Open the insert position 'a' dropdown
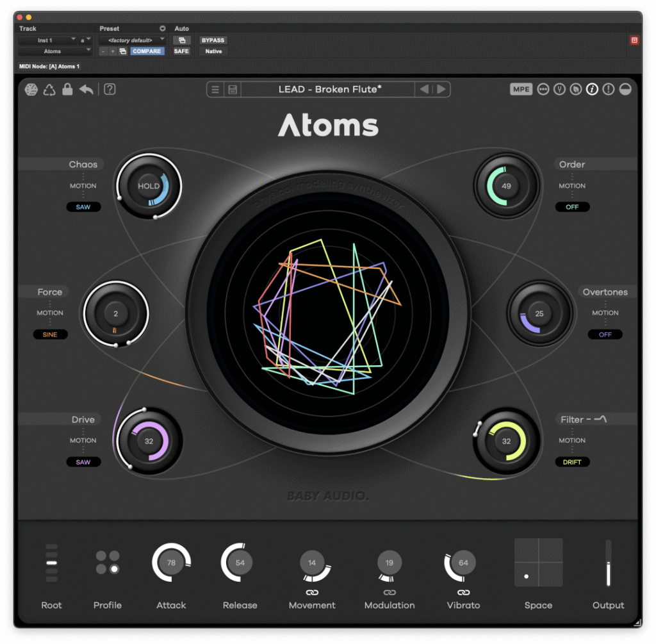The height and width of the screenshot is (644, 656). pyautogui.click(x=85, y=40)
